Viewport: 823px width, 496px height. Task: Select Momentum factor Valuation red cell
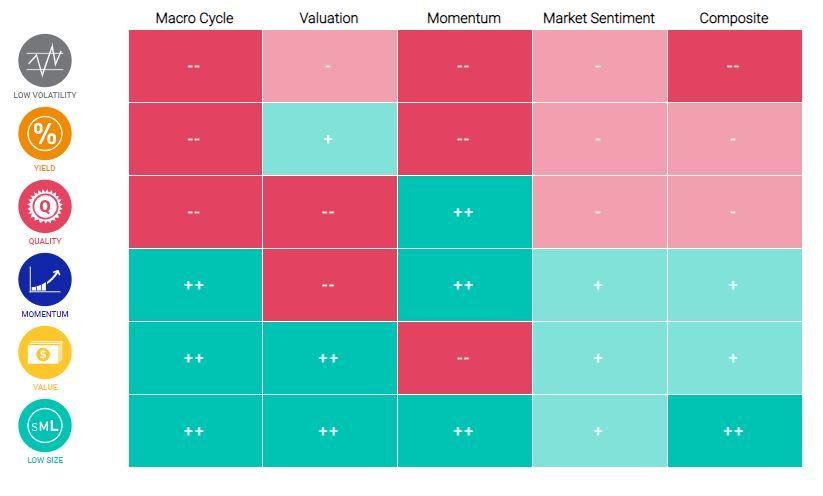tap(329, 285)
